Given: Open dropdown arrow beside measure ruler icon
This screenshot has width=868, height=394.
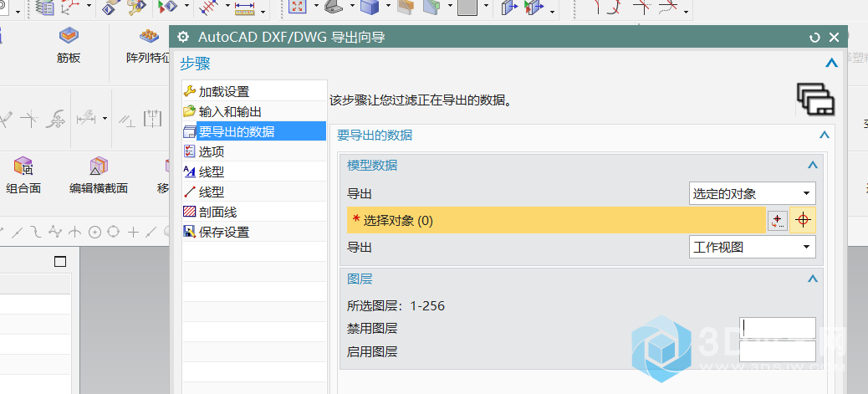Looking at the screenshot, I should 263,12.
